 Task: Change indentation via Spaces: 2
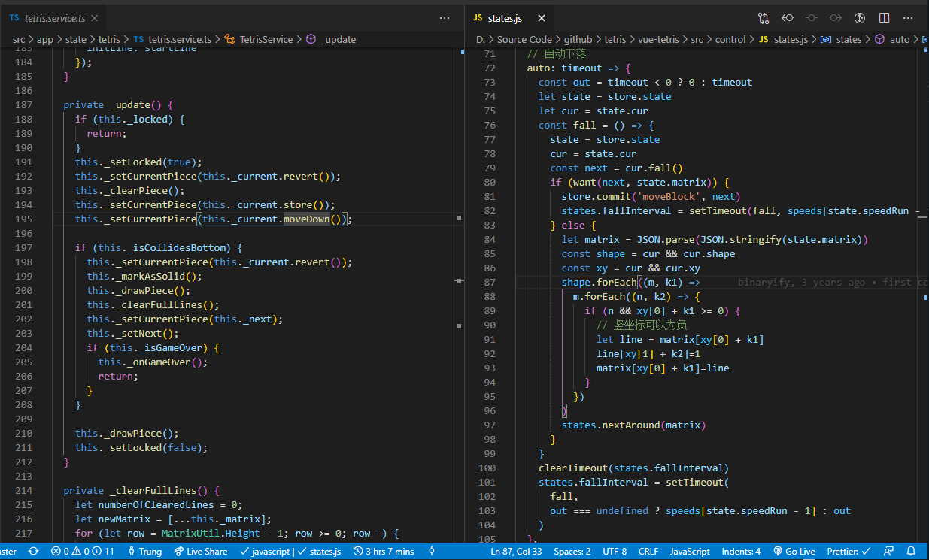pyautogui.click(x=572, y=551)
